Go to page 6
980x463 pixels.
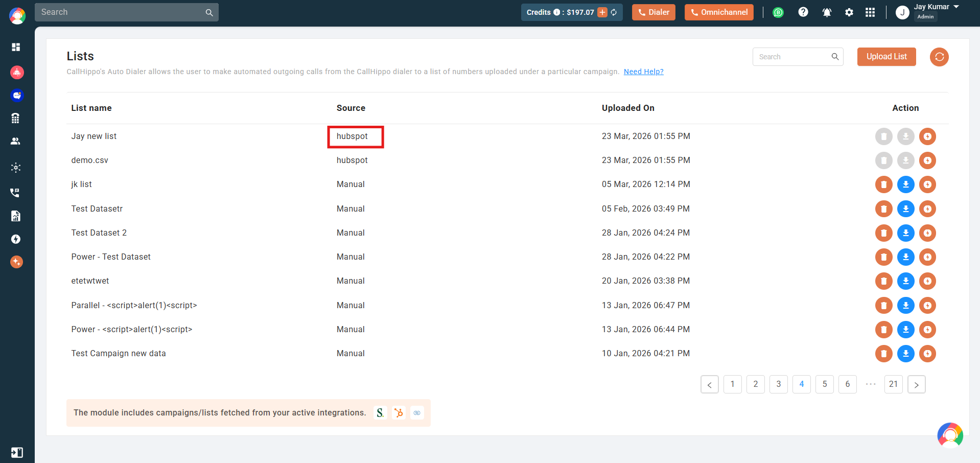click(848, 384)
